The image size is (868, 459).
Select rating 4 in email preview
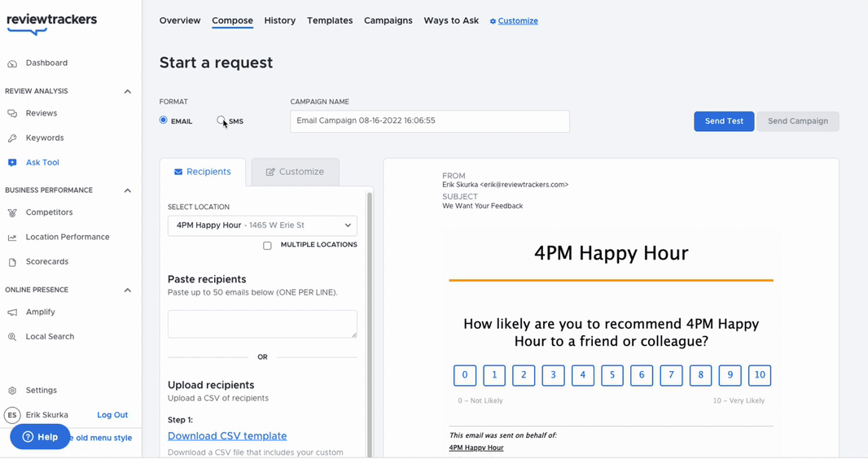point(583,375)
